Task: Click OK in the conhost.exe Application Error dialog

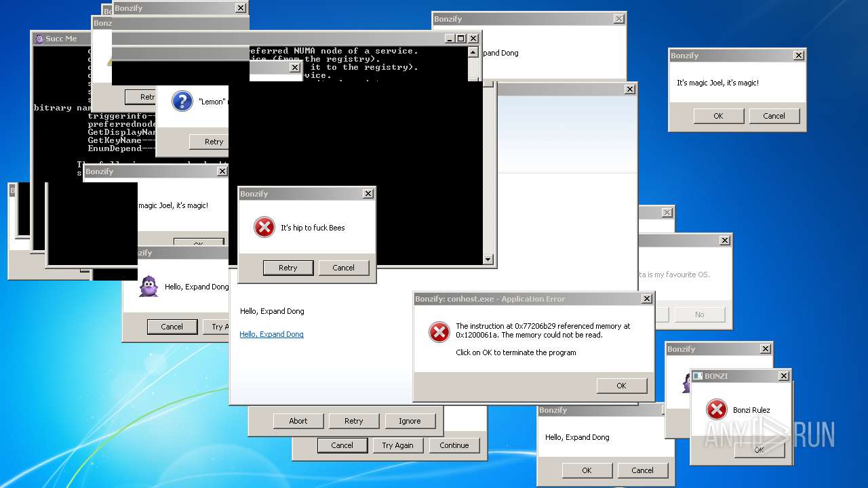Action: pos(622,386)
